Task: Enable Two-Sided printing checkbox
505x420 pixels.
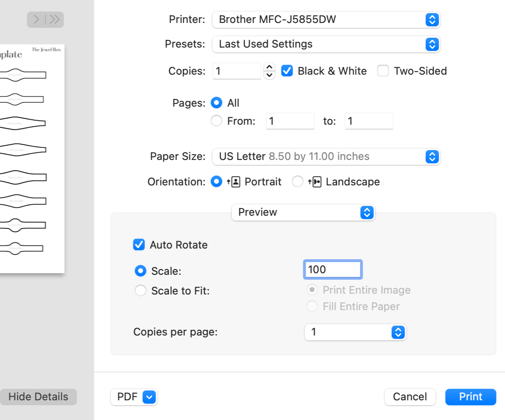Action: point(383,71)
